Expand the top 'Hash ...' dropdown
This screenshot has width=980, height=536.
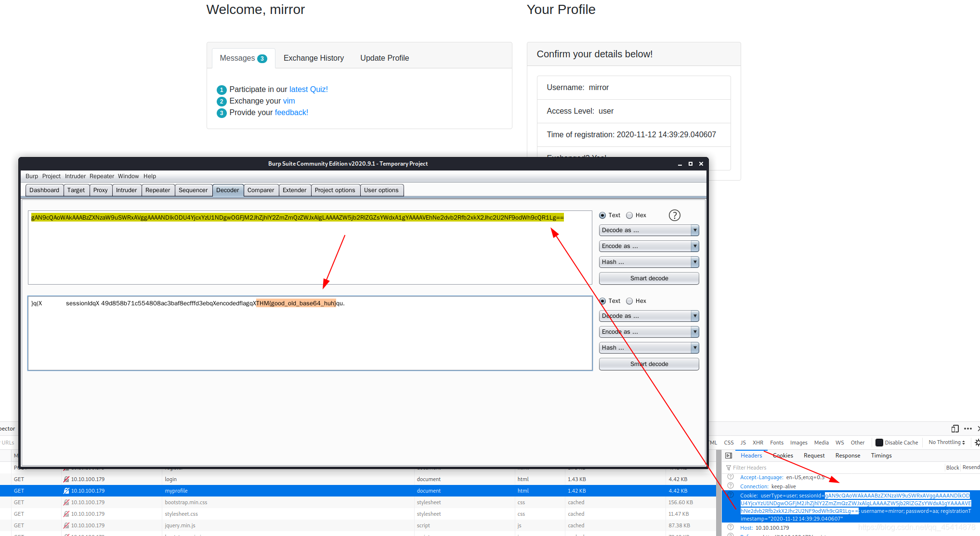click(649, 262)
